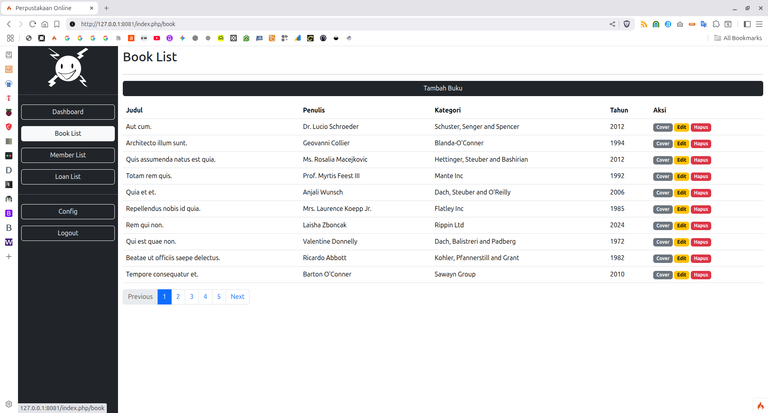Go to pagination page 5
768x413 pixels.
coord(219,296)
